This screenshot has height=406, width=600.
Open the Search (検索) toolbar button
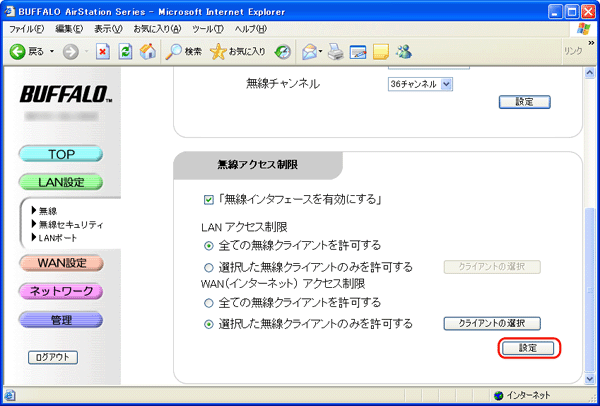(182, 51)
